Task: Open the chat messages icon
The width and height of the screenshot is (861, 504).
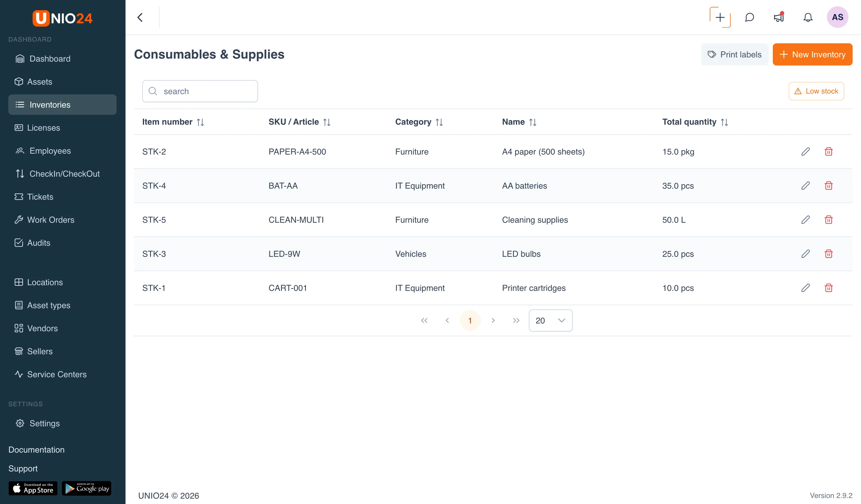Action: pyautogui.click(x=749, y=17)
